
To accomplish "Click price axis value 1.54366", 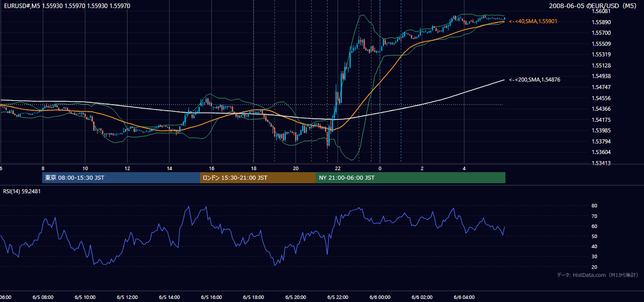I will pyautogui.click(x=601, y=109).
